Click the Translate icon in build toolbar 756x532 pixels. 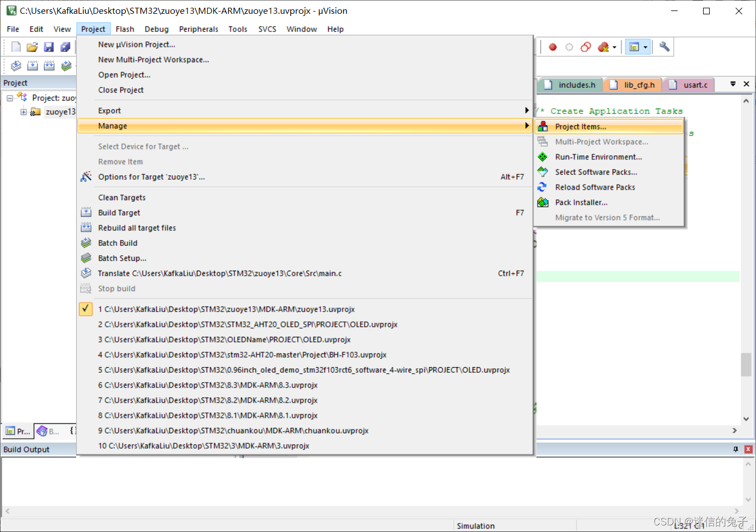(16, 66)
